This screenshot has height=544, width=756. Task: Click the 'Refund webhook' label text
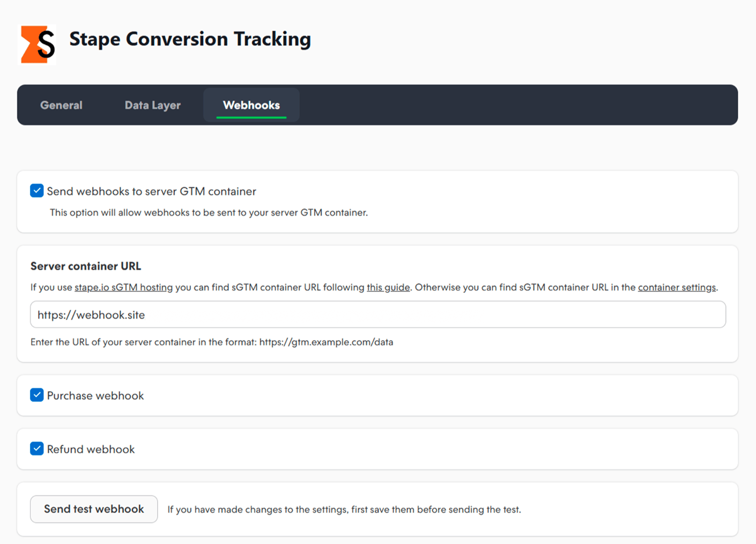(91, 450)
